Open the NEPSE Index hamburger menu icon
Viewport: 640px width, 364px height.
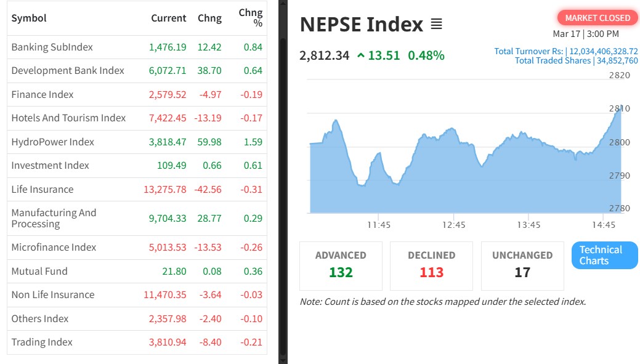[x=436, y=25]
